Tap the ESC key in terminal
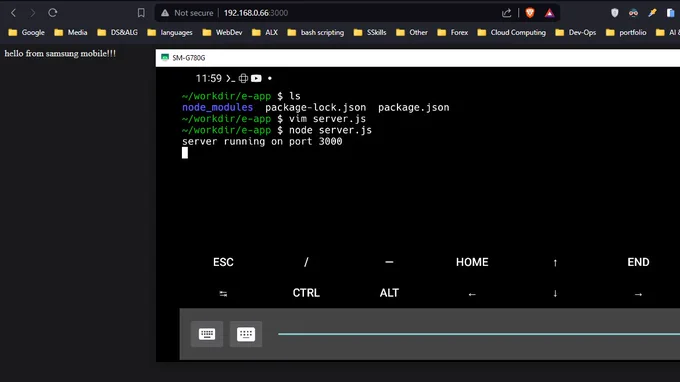680x382 pixels. [223, 262]
